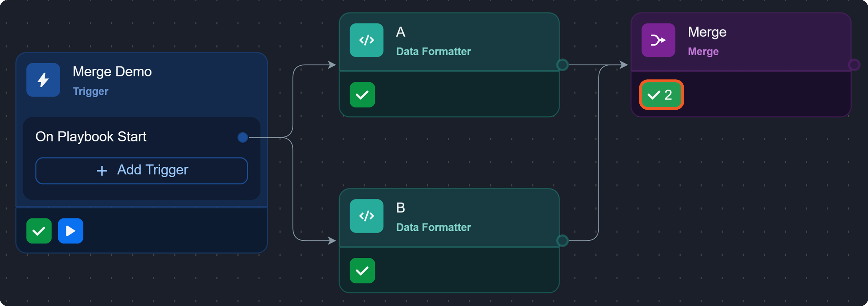Click the connection arrow entering node B
Screen dimensions: 868x306
(332, 241)
